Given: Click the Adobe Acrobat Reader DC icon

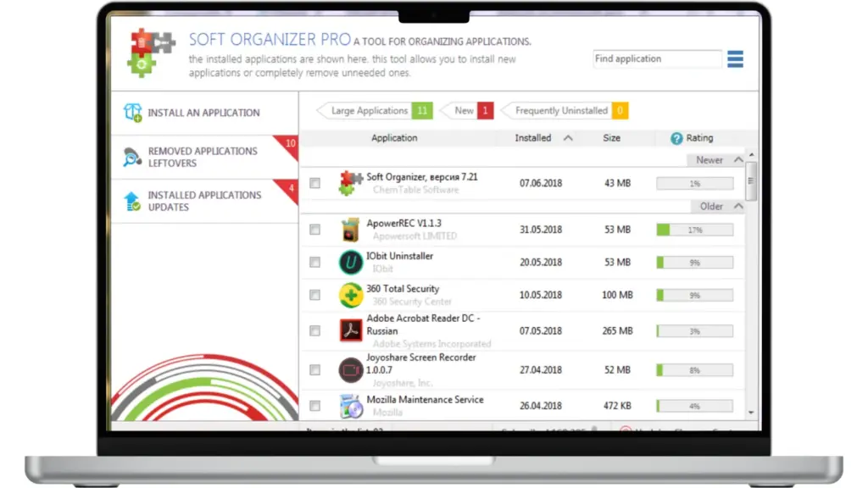Looking at the screenshot, I should point(350,330).
